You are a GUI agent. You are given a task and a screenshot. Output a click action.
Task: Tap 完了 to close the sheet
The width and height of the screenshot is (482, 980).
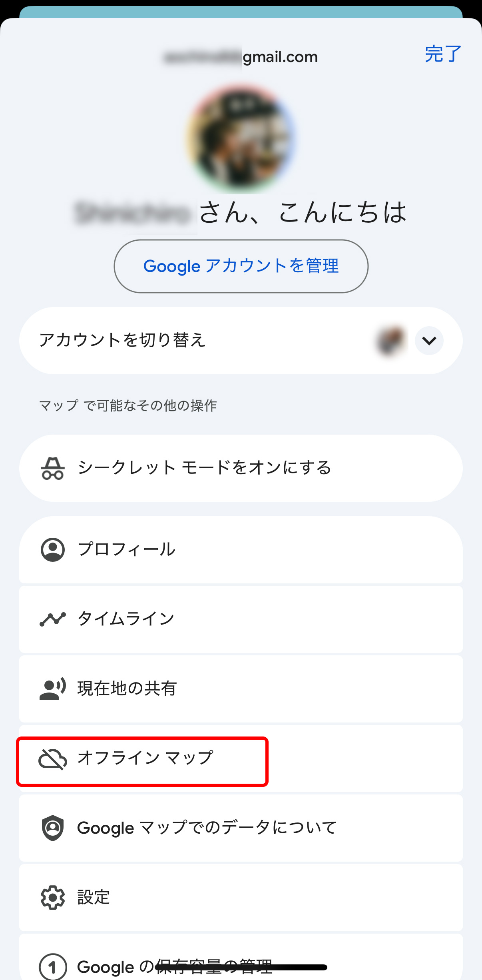coord(443,54)
